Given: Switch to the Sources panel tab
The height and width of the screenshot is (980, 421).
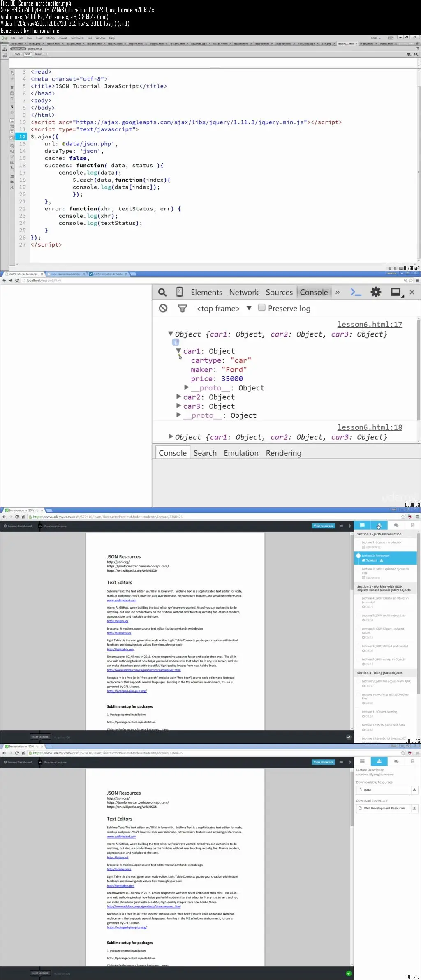Looking at the screenshot, I should [279, 292].
